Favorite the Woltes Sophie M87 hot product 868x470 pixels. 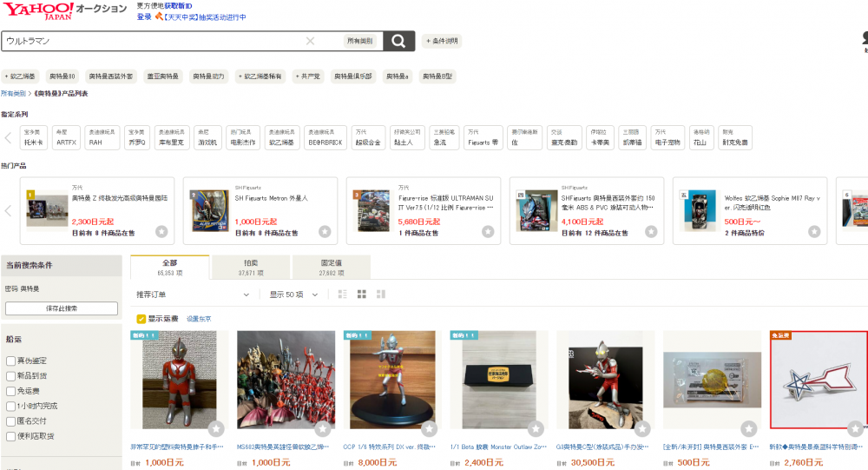(x=814, y=232)
